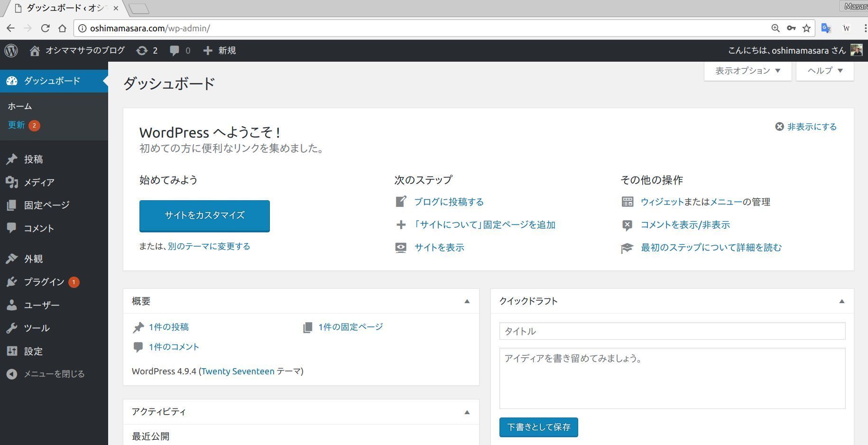Image resolution: width=868 pixels, height=445 pixels.
Task: Open プラグイン menu in sidebar
Action: click(54, 282)
